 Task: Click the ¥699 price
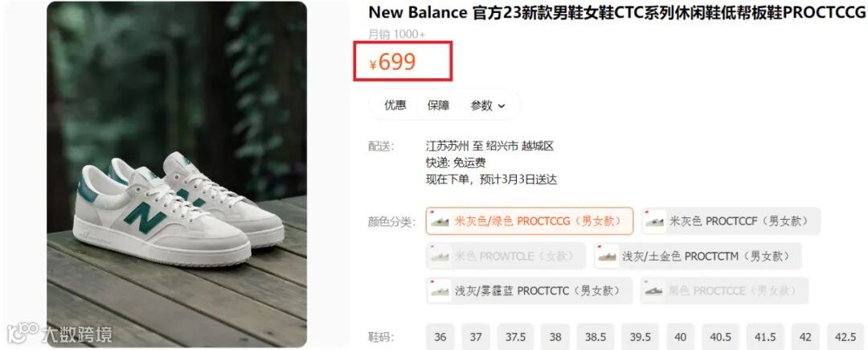click(x=392, y=62)
